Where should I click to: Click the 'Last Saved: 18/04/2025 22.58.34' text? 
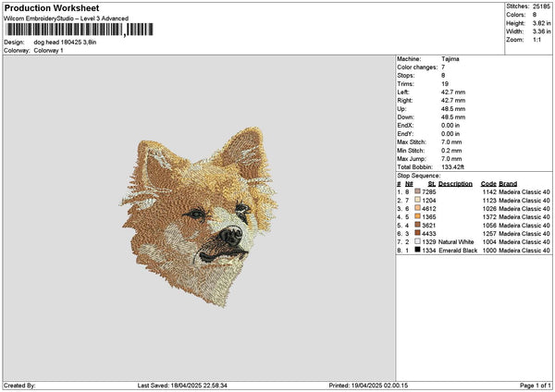(x=182, y=386)
